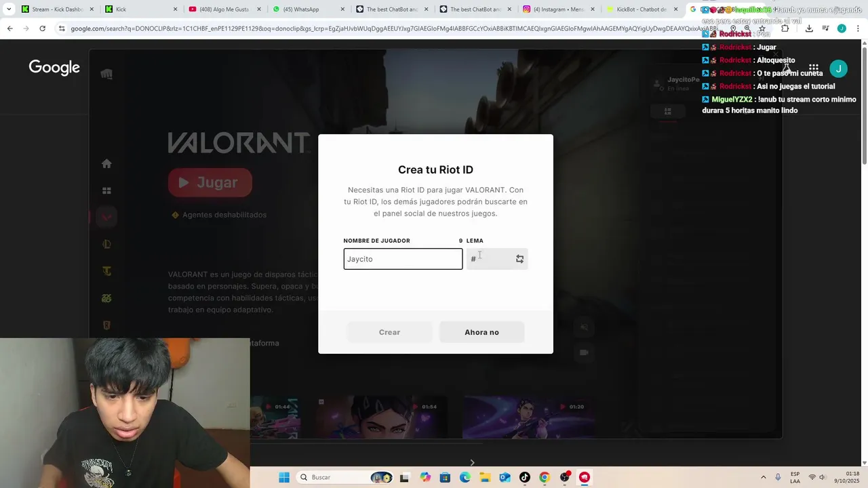Click the red Jugar button
This screenshot has height=488, width=868.
210,182
